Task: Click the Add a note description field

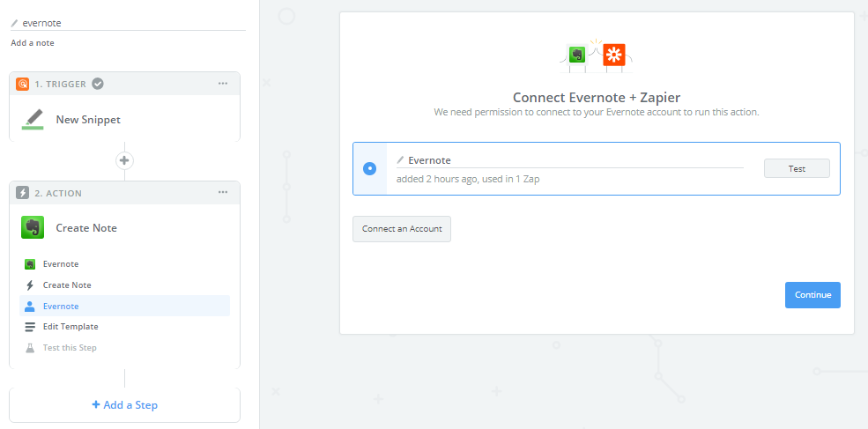Action: [33, 43]
